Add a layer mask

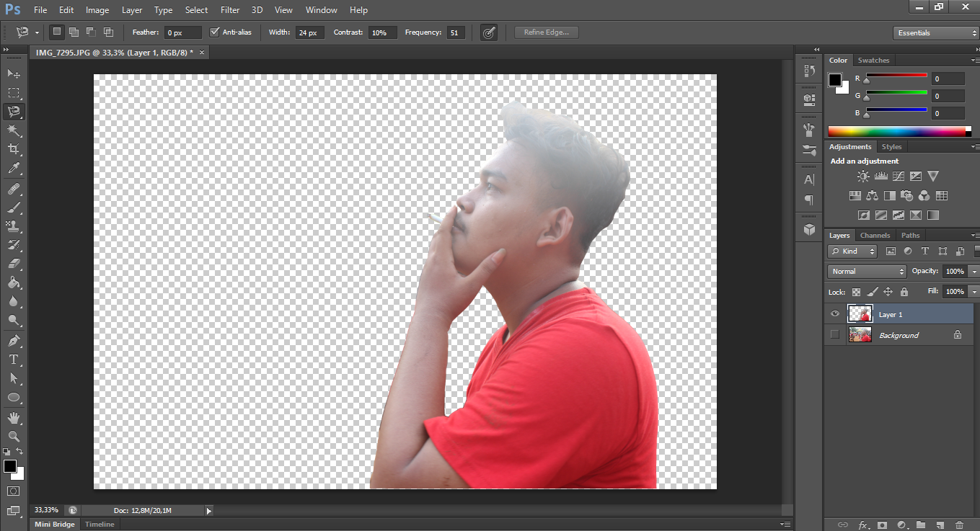tap(881, 525)
